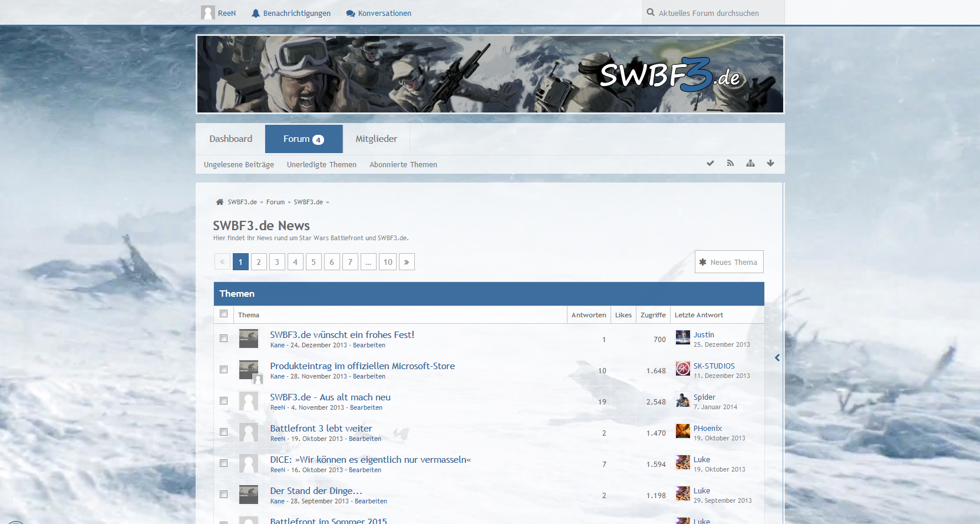Open SK-STUDIOS avatar icon
The width and height of the screenshot is (980, 524).
click(x=683, y=369)
